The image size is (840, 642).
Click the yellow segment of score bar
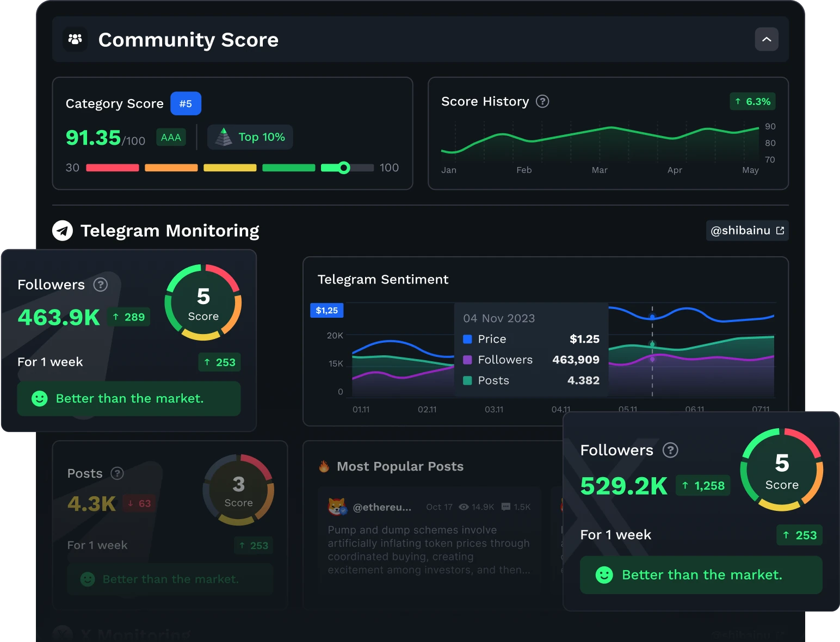(230, 168)
